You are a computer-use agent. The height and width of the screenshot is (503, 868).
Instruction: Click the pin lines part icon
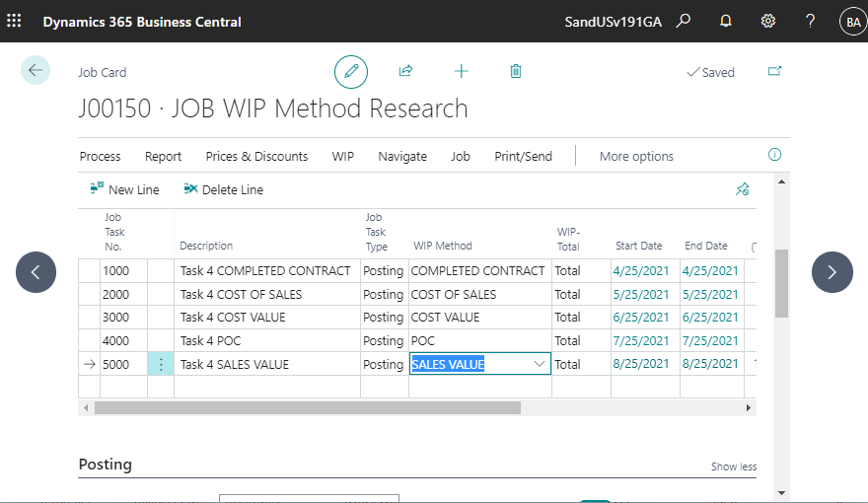(743, 189)
